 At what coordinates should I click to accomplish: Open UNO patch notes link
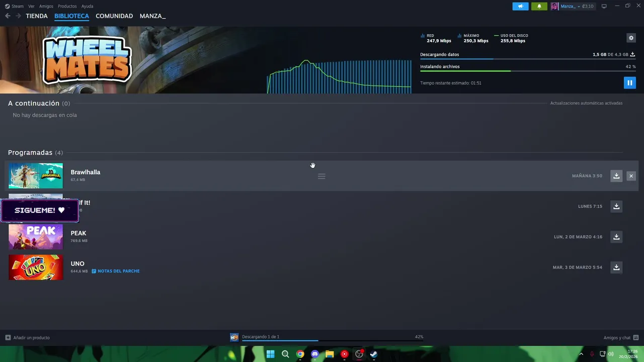click(x=116, y=271)
